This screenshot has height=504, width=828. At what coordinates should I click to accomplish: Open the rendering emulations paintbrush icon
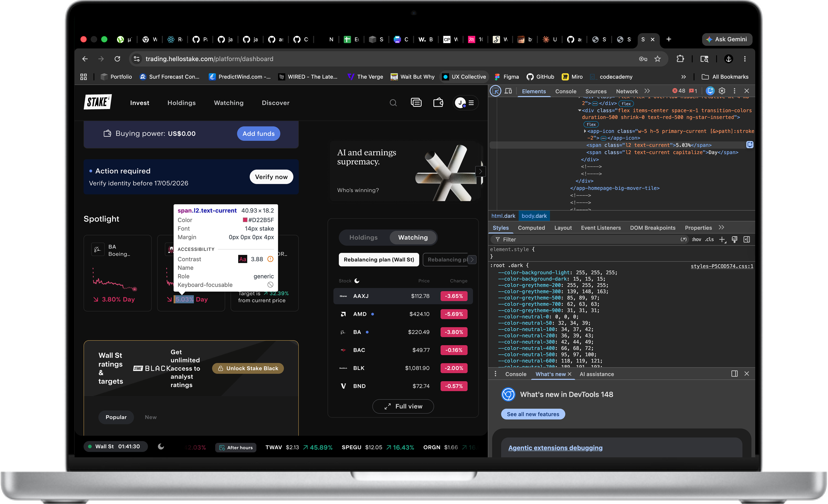[735, 240]
